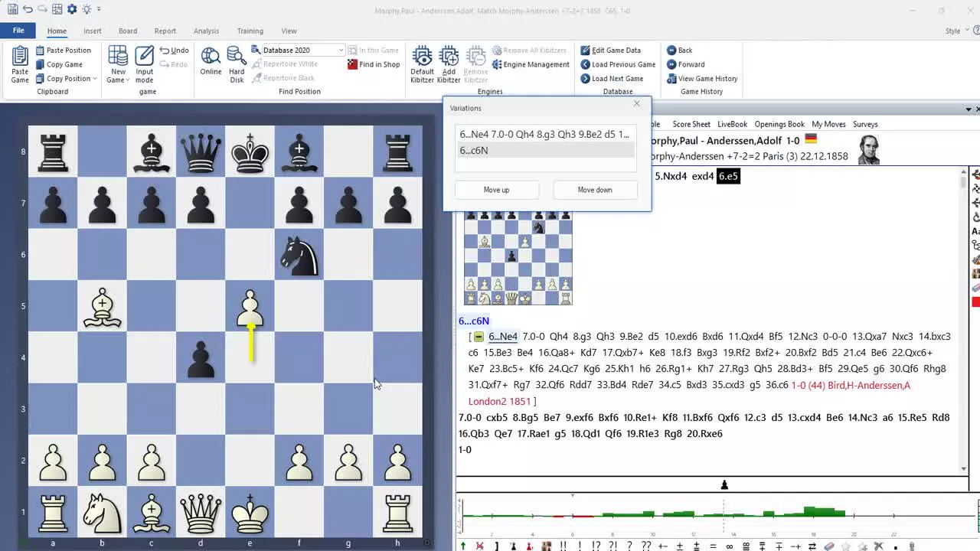
Task: Toggle Input mode
Action: pyautogui.click(x=144, y=64)
